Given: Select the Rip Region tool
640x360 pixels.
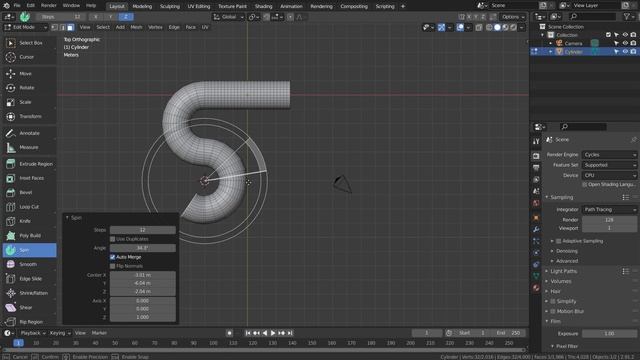Looking at the screenshot, I should tap(29, 322).
